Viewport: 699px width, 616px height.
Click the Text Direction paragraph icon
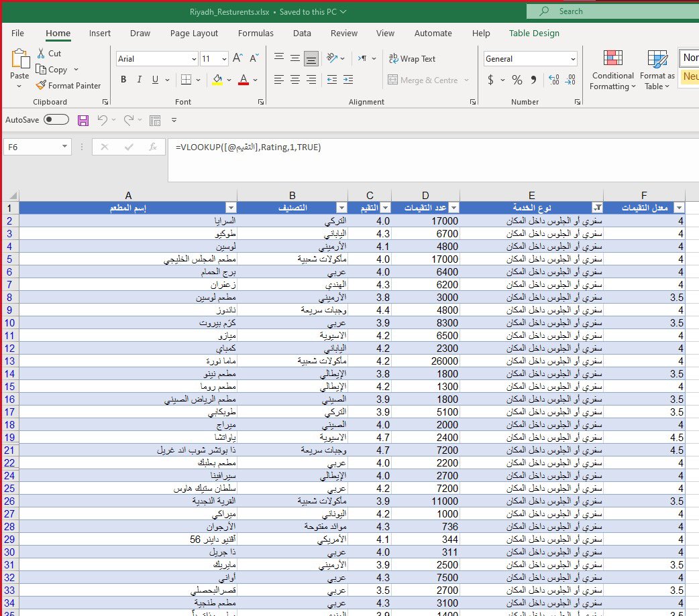[362, 58]
